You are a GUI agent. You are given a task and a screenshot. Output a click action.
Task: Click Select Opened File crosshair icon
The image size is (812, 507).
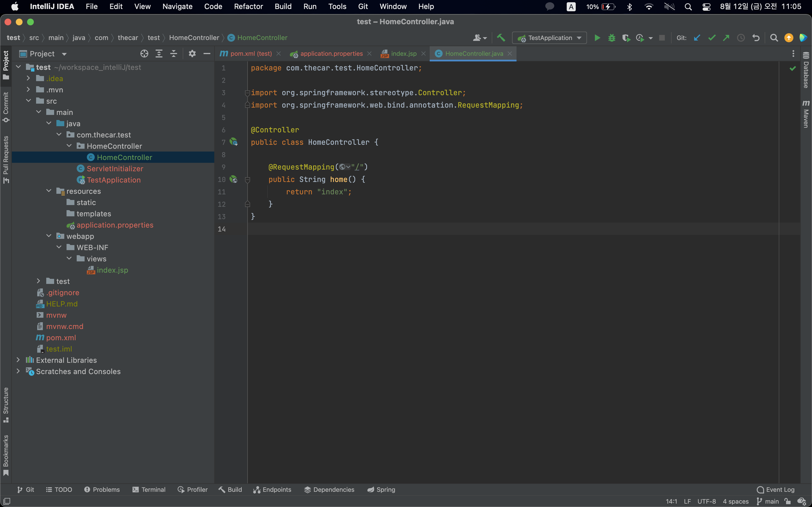click(144, 54)
